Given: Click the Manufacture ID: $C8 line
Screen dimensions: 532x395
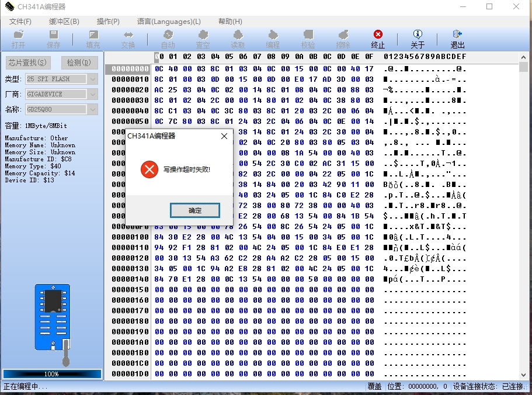Looking at the screenshot, I should pos(38,159).
